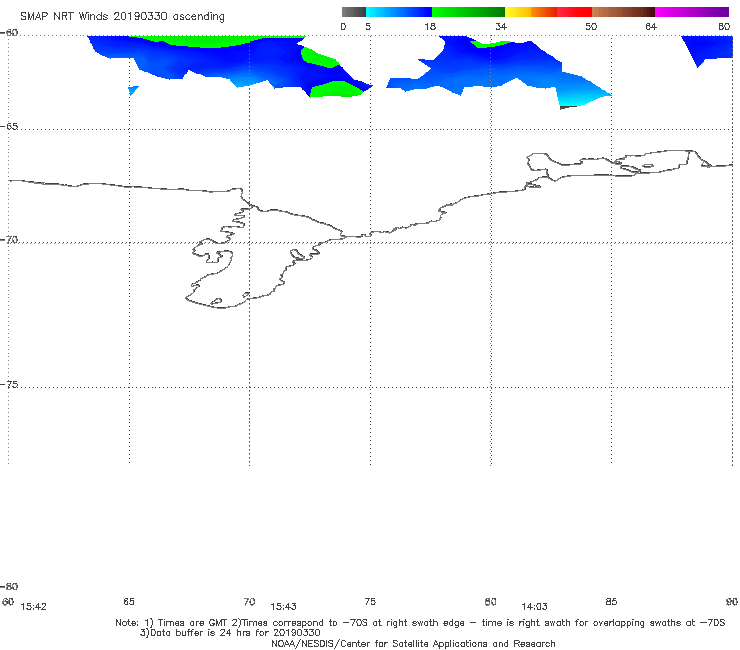Click the title 'SMAP NRT Winds 20190330 ascending'
The image size is (740, 650).
122,16
